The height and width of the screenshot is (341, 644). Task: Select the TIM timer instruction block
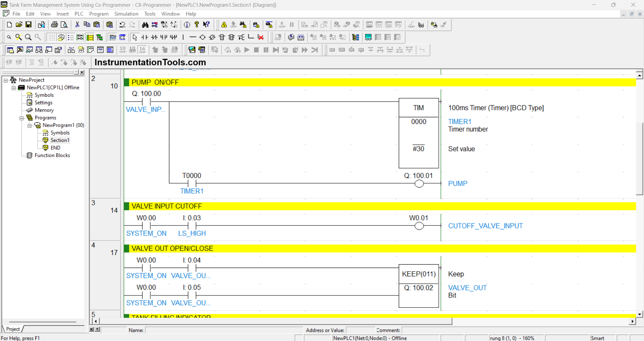tap(419, 133)
